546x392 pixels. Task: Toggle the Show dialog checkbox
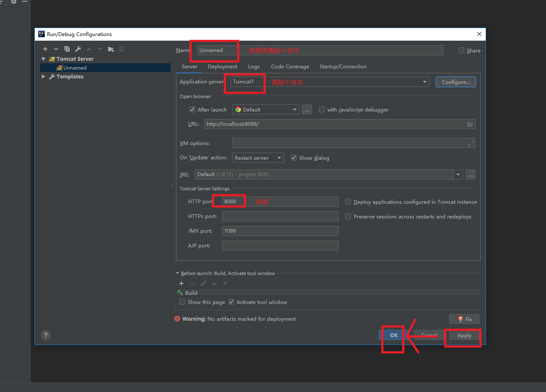click(294, 158)
